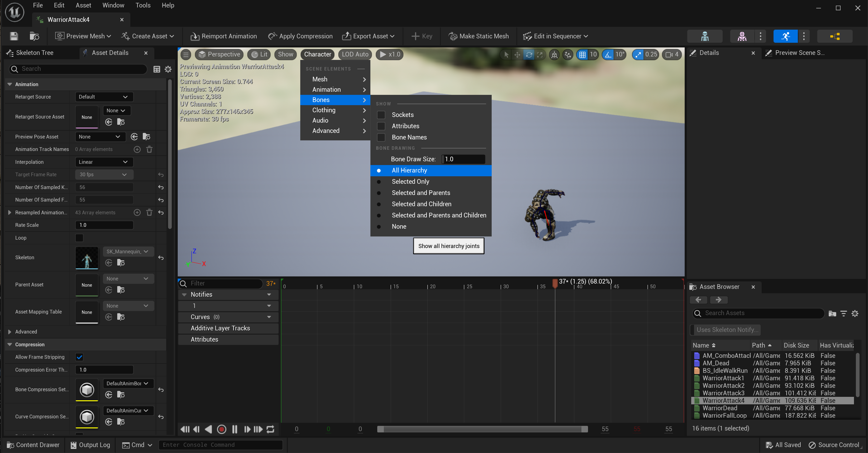Select Selected and Children bone drawing
The width and height of the screenshot is (868, 453).
[x=431, y=204]
